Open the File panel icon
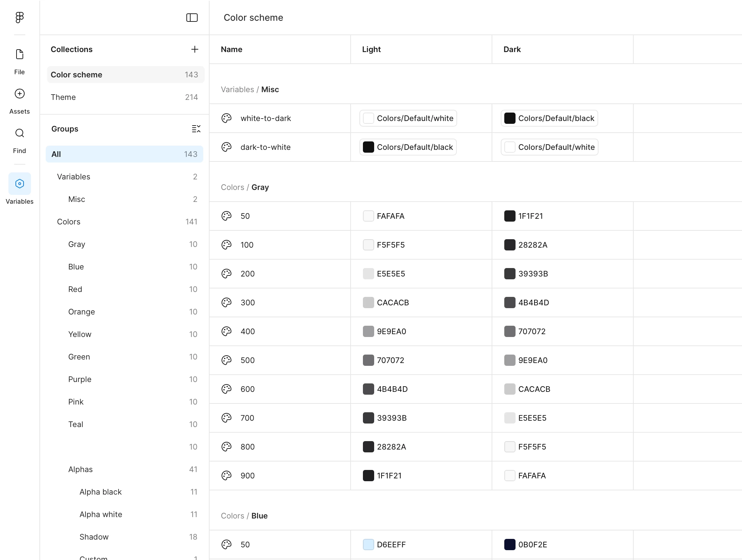 pos(20,55)
